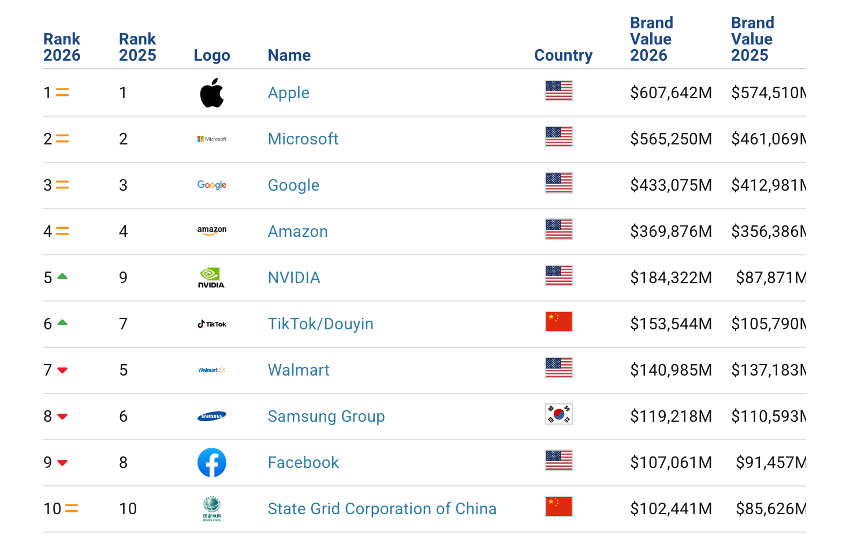Click China flag in TikTok/Douyin row
Image resolution: width=850 pixels, height=536 pixels.
[559, 321]
